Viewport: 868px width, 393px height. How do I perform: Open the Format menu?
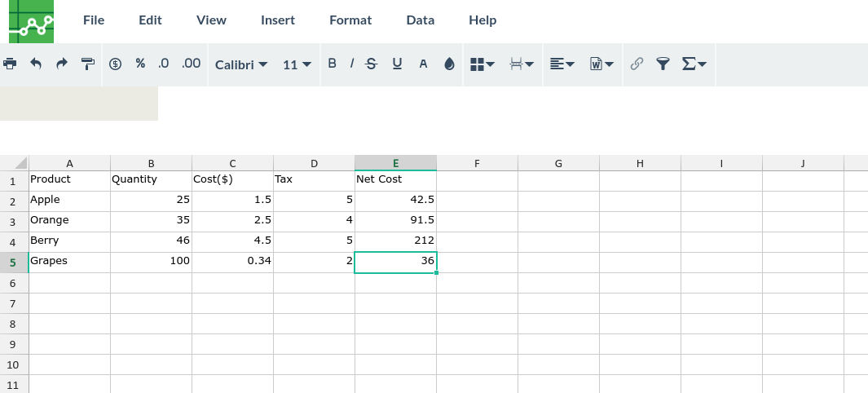click(x=350, y=20)
